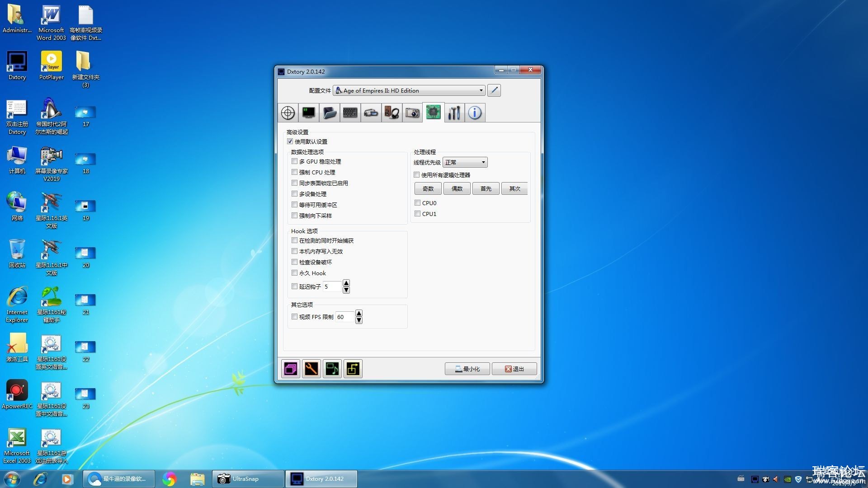Open the file explorer taskbar icon
The height and width of the screenshot is (488, 868).
point(197,479)
